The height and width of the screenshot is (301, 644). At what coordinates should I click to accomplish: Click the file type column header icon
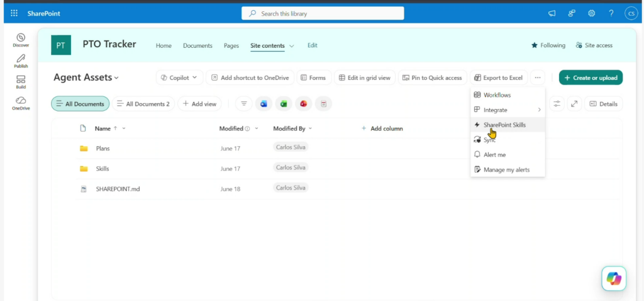click(83, 128)
